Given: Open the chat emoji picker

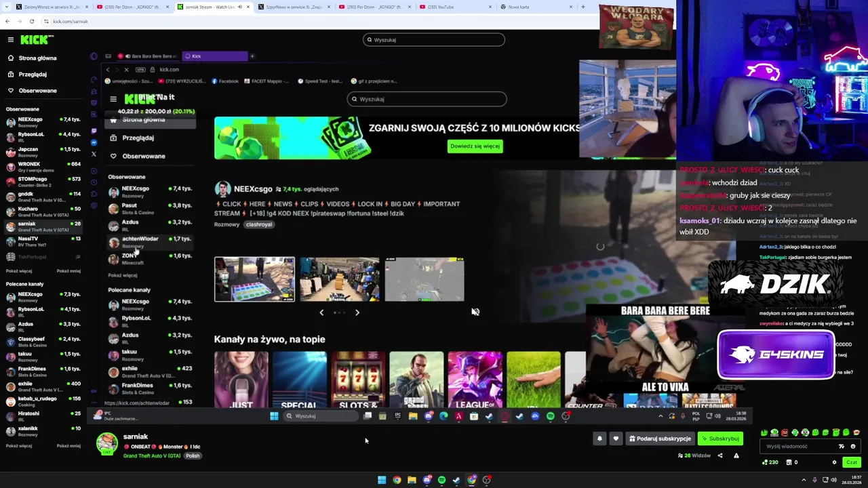Looking at the screenshot, I should [x=853, y=446].
